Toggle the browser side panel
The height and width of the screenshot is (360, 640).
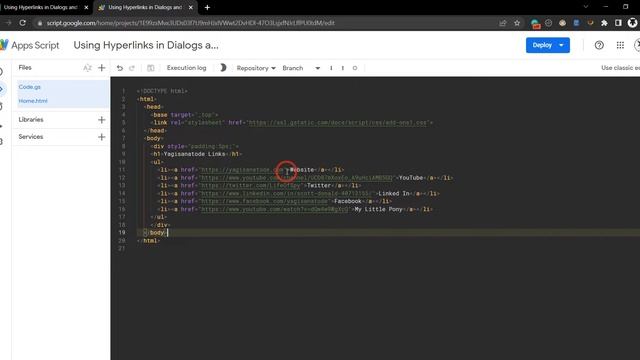click(618, 23)
